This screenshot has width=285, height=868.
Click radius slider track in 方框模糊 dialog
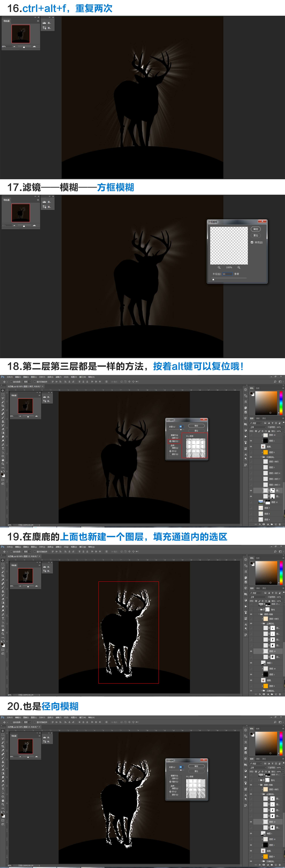[229, 278]
